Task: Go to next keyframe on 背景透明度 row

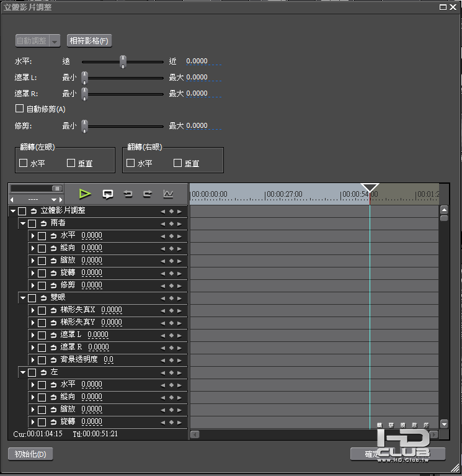Action: tap(179, 361)
